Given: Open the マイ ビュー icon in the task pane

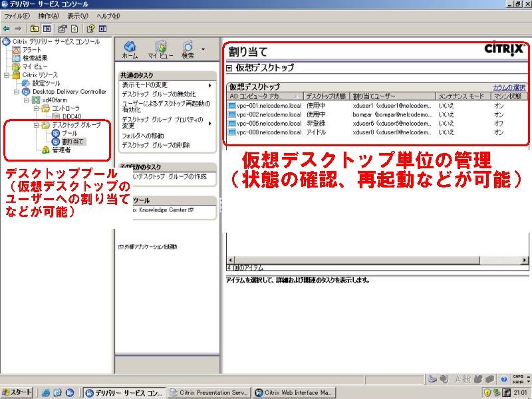Looking at the screenshot, I should point(160,49).
